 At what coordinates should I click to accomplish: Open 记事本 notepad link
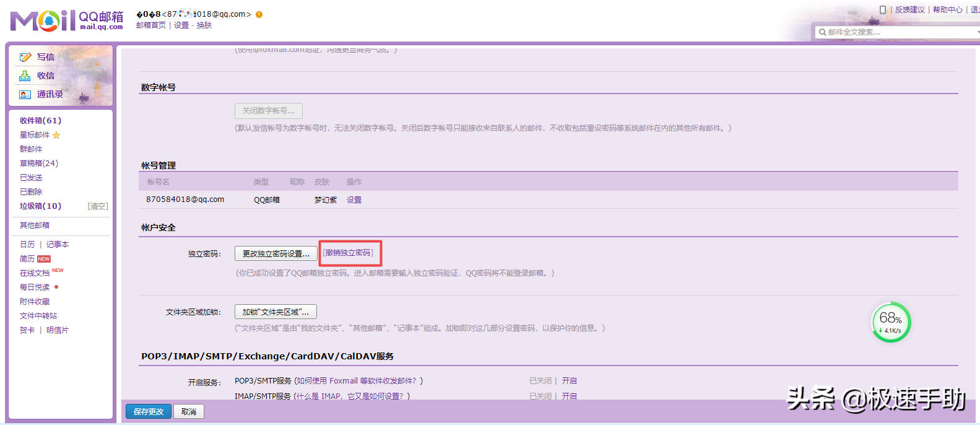[x=58, y=245]
